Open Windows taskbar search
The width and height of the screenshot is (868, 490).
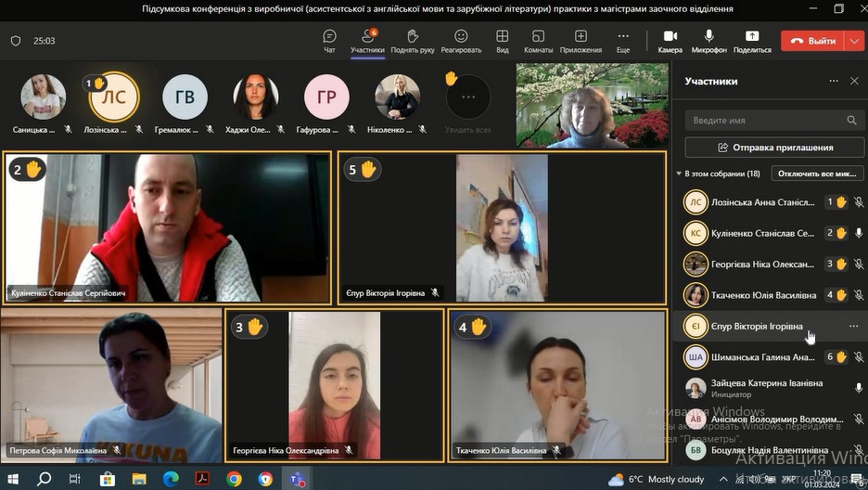pos(44,478)
